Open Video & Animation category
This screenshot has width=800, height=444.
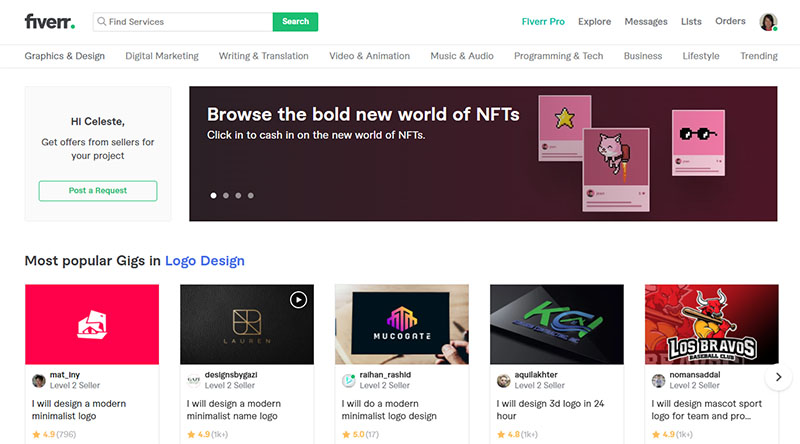tap(369, 56)
